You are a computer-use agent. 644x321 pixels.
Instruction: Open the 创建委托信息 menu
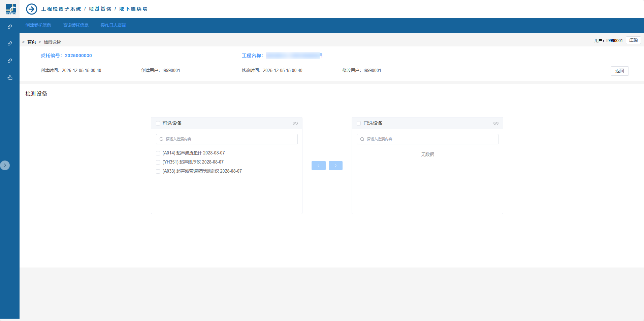coord(38,26)
